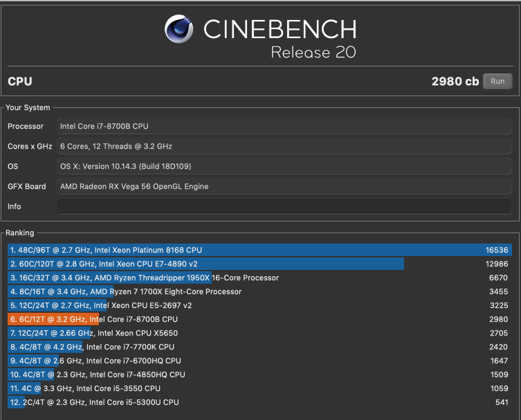
Task: Select ranking row 10 Core i7-4850HQ
Action: point(260,374)
